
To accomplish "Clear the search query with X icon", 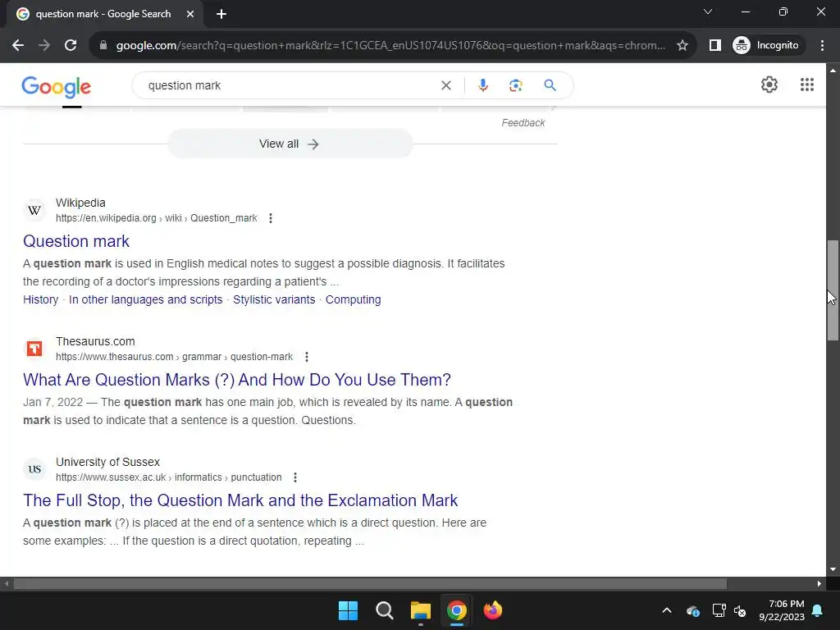I will coord(445,85).
